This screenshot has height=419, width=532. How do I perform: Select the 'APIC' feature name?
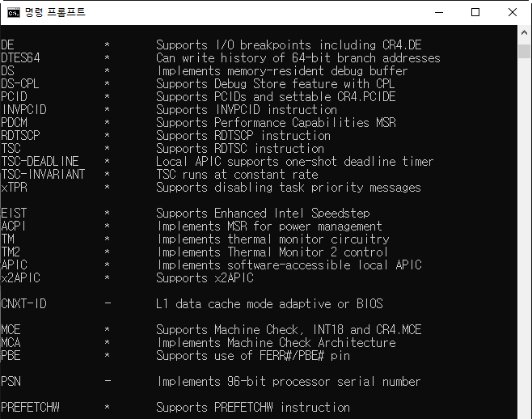coord(14,265)
